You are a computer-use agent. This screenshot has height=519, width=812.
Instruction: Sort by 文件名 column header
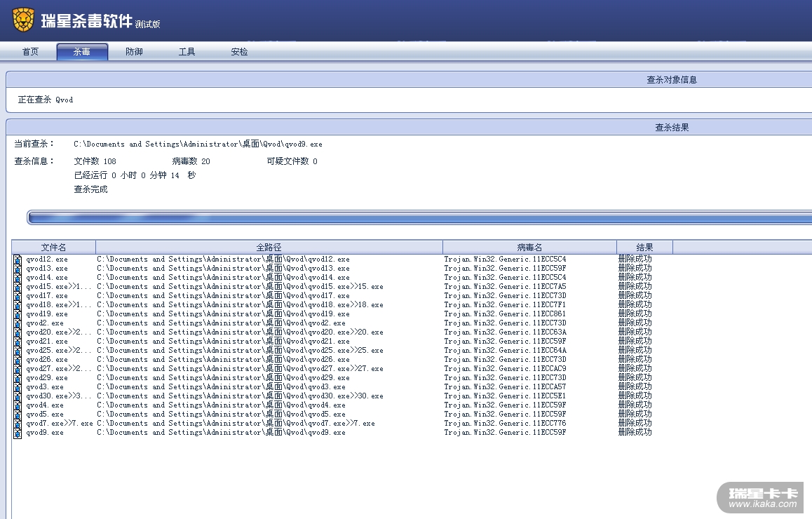[53, 247]
